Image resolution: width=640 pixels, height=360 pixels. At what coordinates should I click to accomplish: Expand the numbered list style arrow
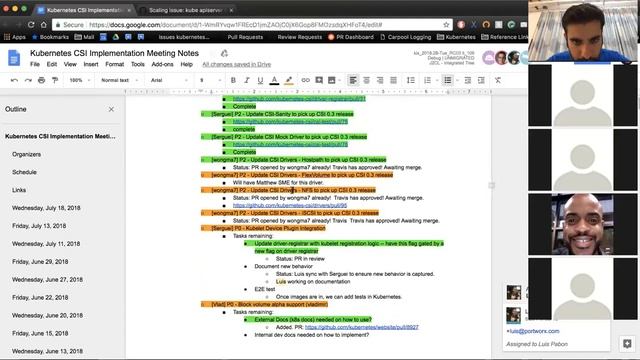pos(437,80)
